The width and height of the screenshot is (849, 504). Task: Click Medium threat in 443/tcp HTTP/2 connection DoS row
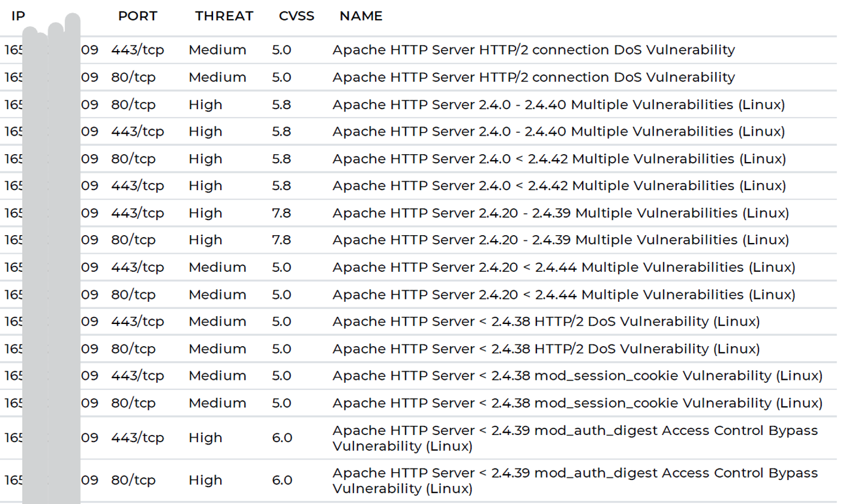coord(217,50)
